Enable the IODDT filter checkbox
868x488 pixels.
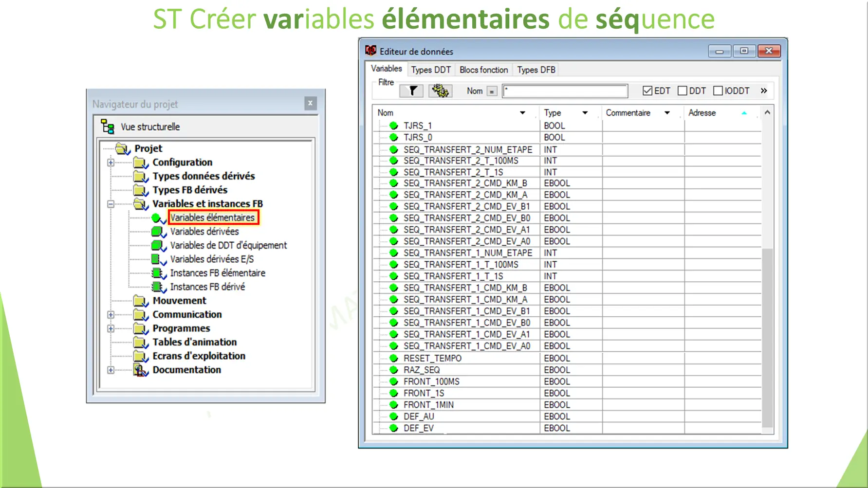point(718,90)
